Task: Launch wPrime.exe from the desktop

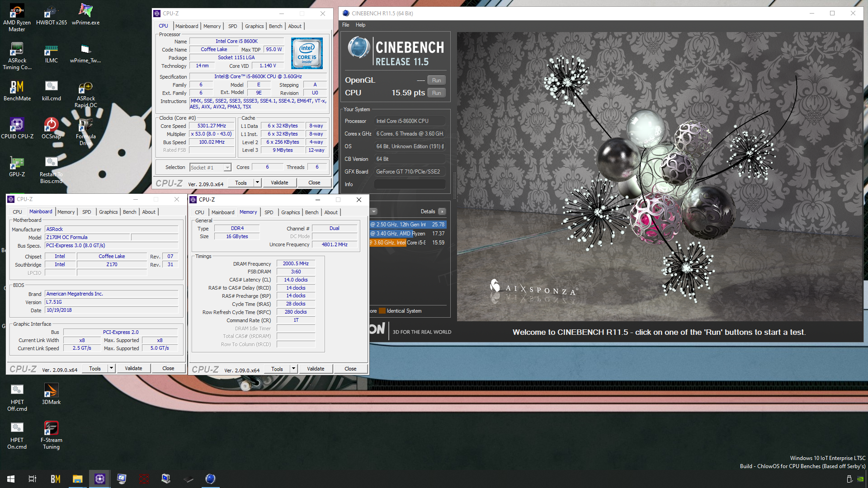Action: [x=85, y=14]
